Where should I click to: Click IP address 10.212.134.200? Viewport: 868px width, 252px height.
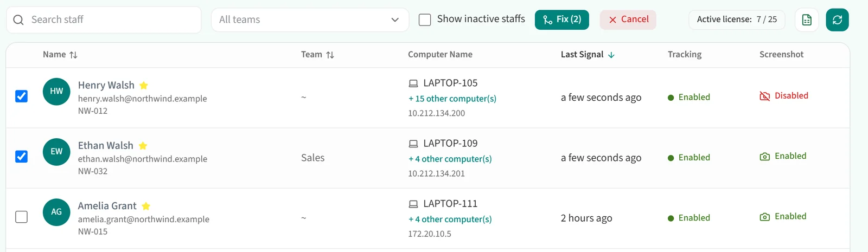coord(437,113)
